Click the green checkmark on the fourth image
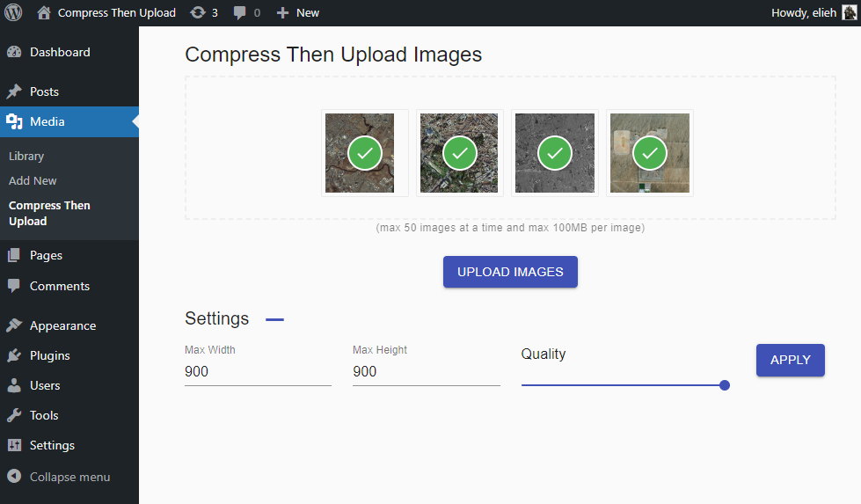861x504 pixels. coord(650,153)
